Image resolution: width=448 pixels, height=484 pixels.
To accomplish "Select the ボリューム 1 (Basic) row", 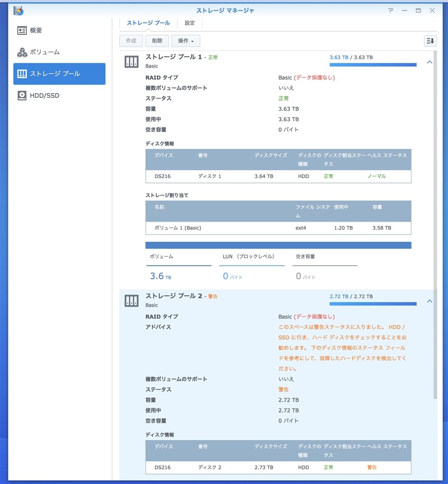I will point(278,228).
